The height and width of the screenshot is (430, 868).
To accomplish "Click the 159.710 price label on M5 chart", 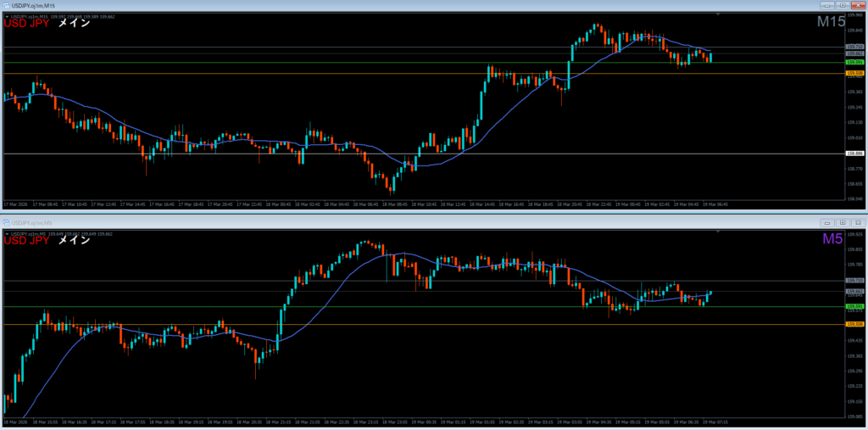I will [854, 280].
